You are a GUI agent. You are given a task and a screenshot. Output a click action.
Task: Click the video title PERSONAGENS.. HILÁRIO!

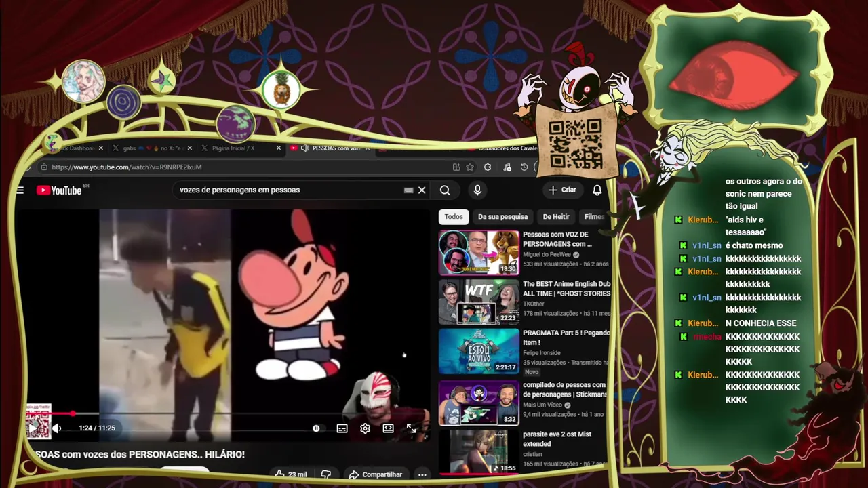(140, 455)
